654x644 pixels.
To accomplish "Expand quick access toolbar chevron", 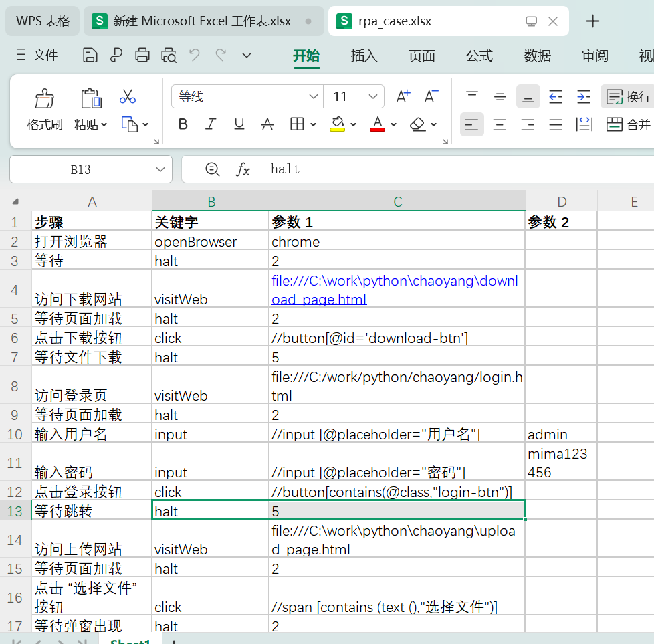I will point(247,55).
